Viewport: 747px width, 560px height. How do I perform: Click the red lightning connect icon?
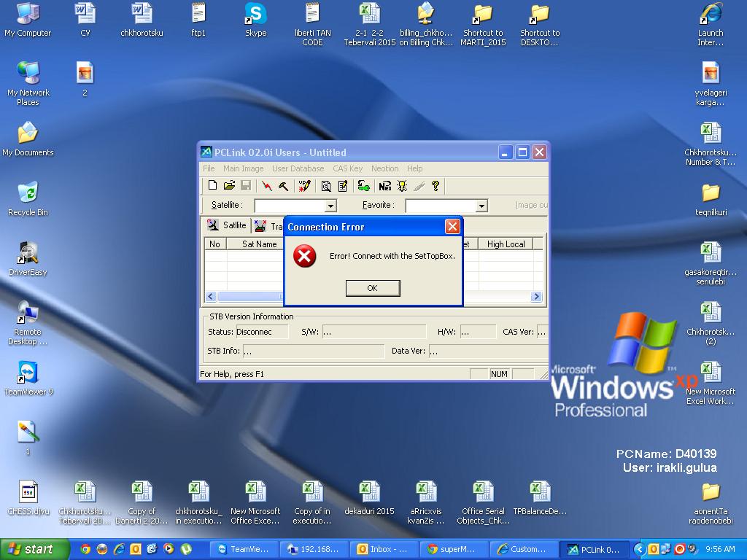268,186
